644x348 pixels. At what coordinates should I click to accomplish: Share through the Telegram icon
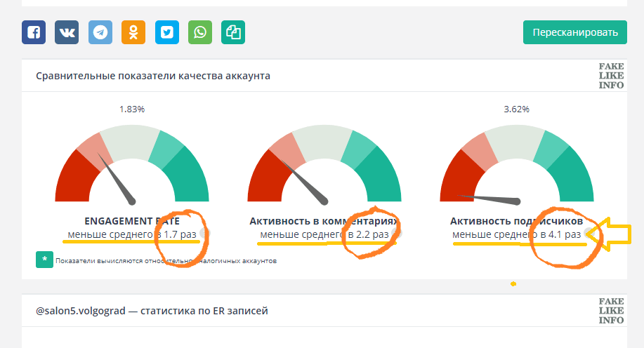(100, 32)
